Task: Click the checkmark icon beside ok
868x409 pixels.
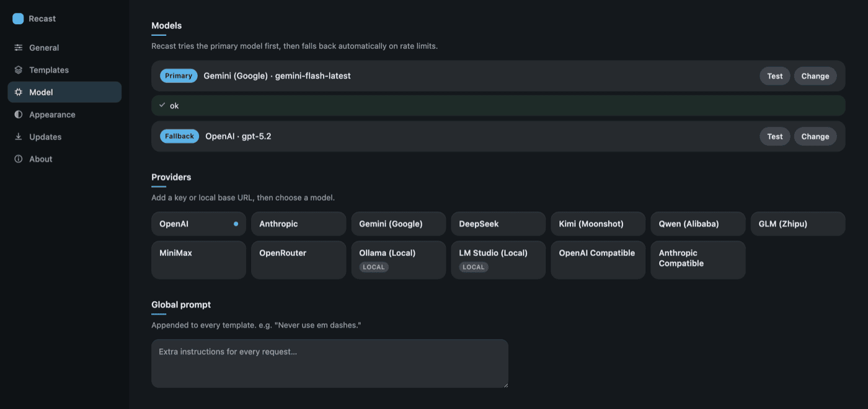Action: point(162,105)
